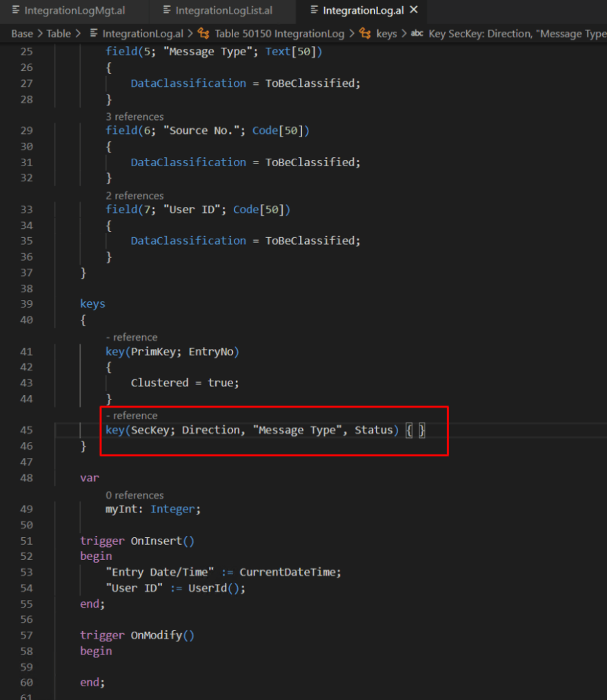Open the '2 references' code lens
Viewport: 607px width, 700px height.
click(x=135, y=196)
